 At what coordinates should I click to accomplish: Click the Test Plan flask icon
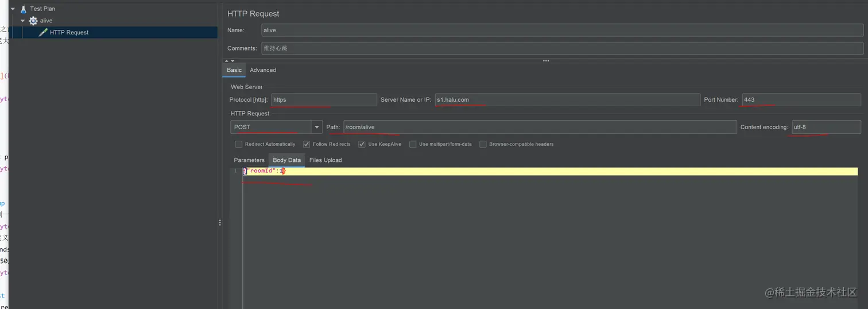24,9
